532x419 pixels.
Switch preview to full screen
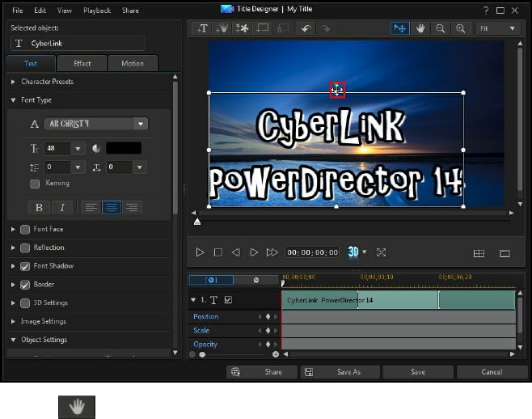381,252
